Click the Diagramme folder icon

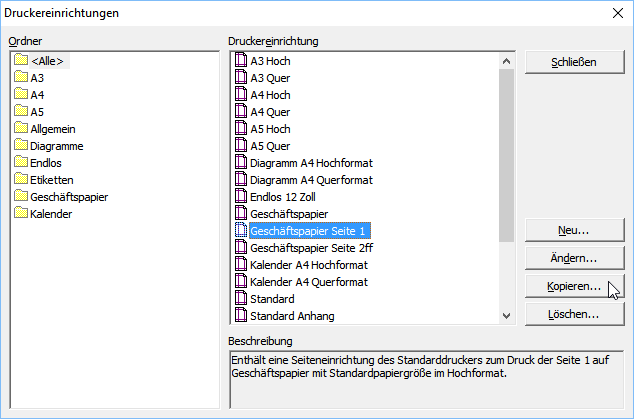[x=21, y=145]
